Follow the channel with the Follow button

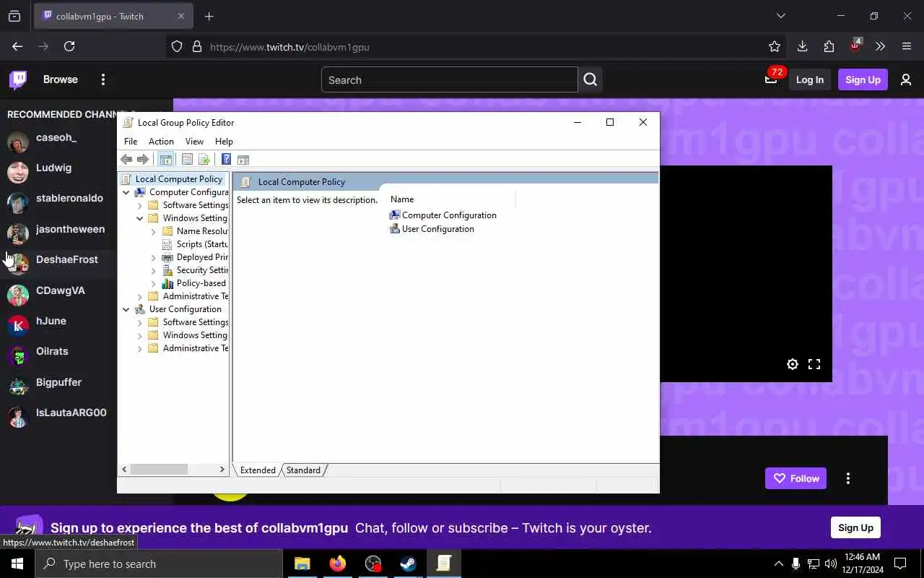tap(796, 478)
